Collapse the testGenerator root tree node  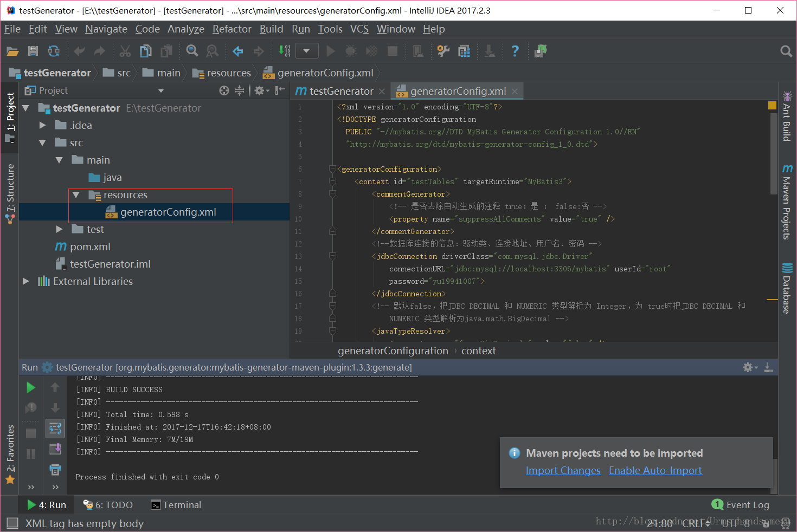(x=25, y=108)
